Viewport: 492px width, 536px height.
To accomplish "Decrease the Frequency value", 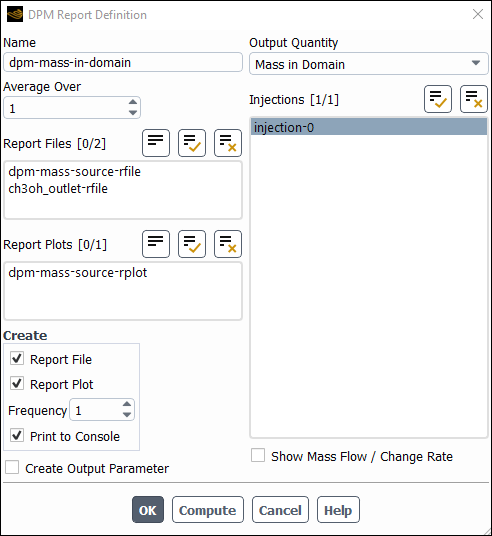I will click(127, 415).
